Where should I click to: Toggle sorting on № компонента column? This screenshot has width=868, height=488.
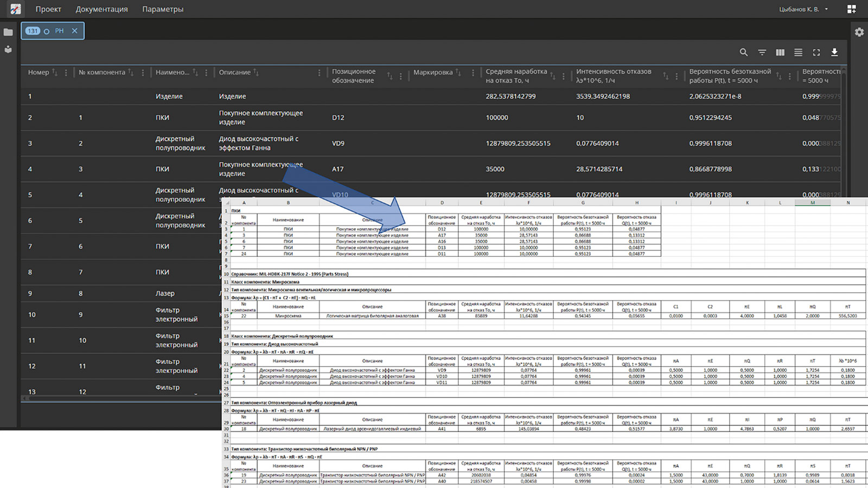point(130,72)
